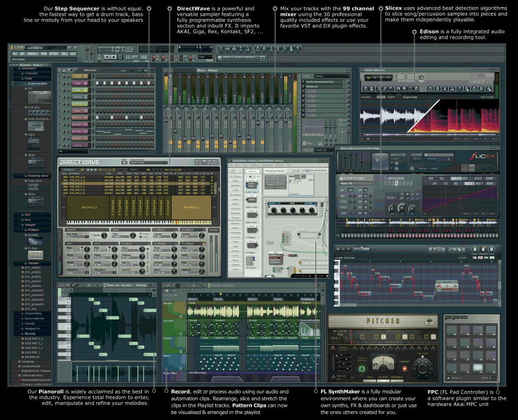Open the mixer input dropdown showing (none)
This screenshot has height=420, width=518.
[x=332, y=76]
